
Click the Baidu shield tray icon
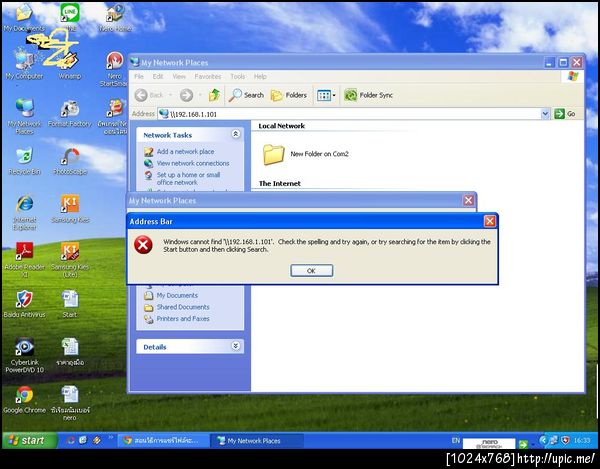[566, 440]
